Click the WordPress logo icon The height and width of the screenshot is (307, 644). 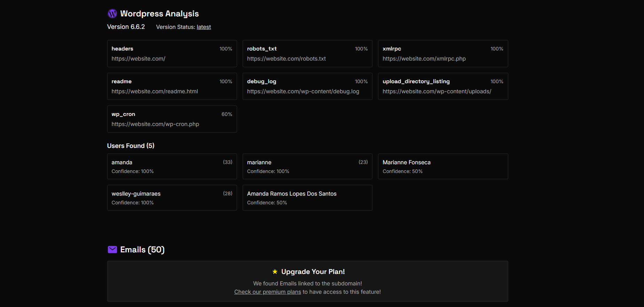[112, 14]
